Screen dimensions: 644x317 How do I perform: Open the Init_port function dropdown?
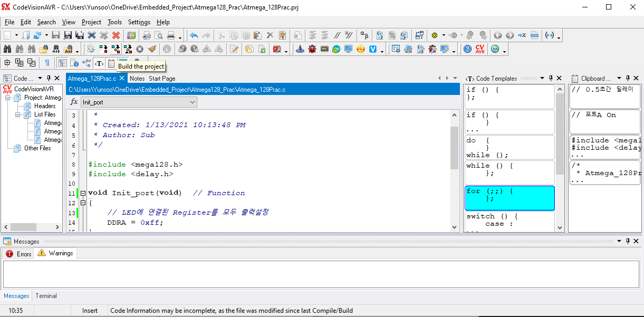tap(191, 102)
